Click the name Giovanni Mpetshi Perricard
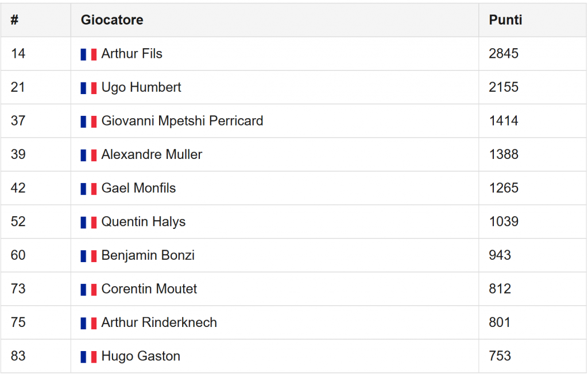 point(183,120)
